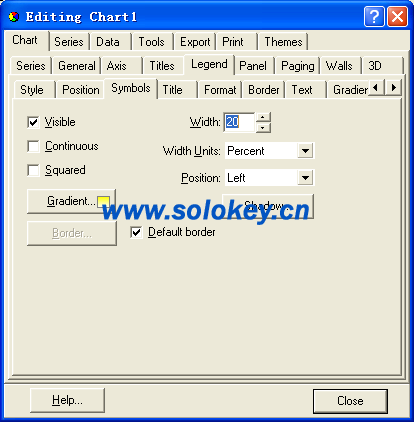414x422 pixels.
Task: Expand the Position dropdown arrow
Action: click(305, 178)
